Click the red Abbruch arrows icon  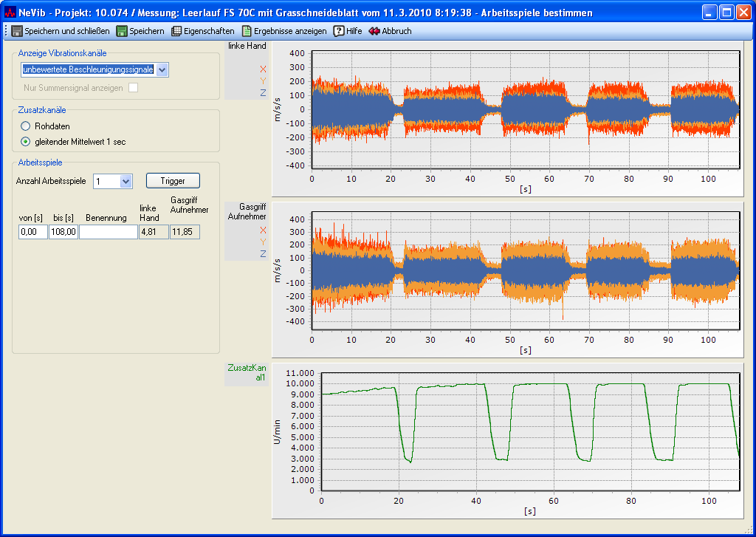374,31
